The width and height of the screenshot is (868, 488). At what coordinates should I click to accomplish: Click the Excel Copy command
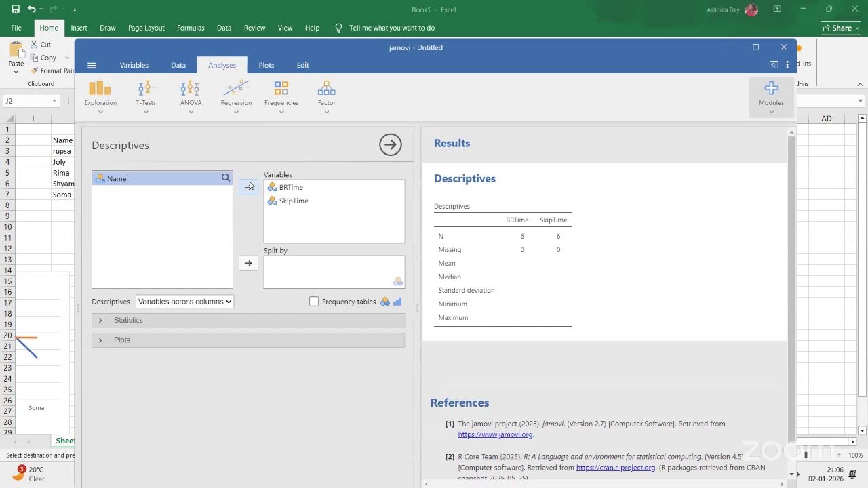click(x=43, y=58)
